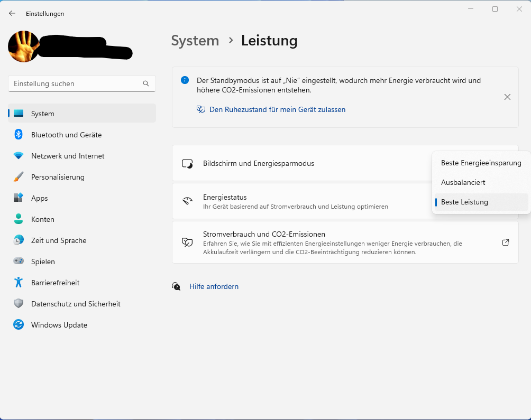The image size is (531, 420).
Task: Go to Windows Update section
Action: [x=59, y=325]
